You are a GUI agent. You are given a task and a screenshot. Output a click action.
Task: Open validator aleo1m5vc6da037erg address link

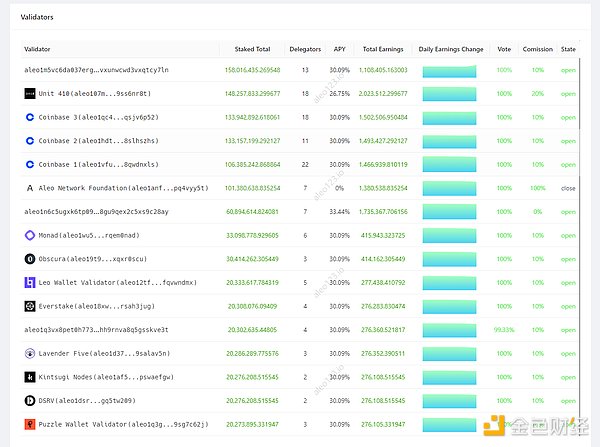click(x=96, y=70)
